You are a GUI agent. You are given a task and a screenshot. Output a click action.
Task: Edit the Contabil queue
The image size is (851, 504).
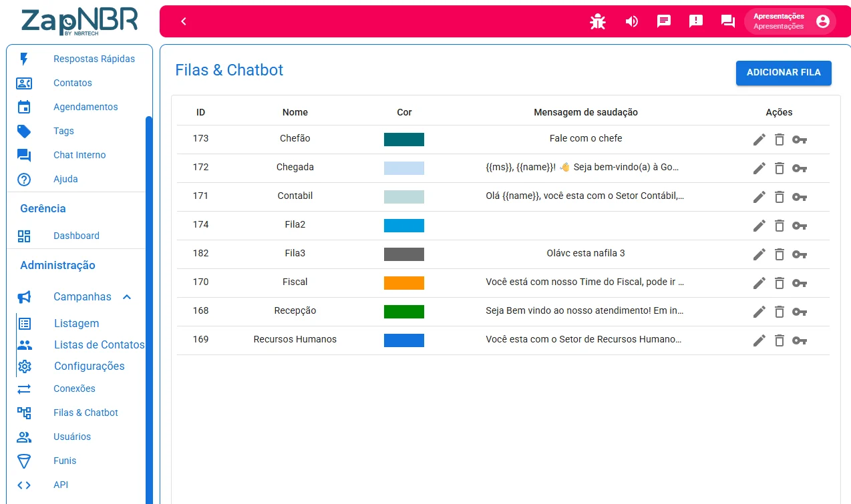click(x=759, y=197)
